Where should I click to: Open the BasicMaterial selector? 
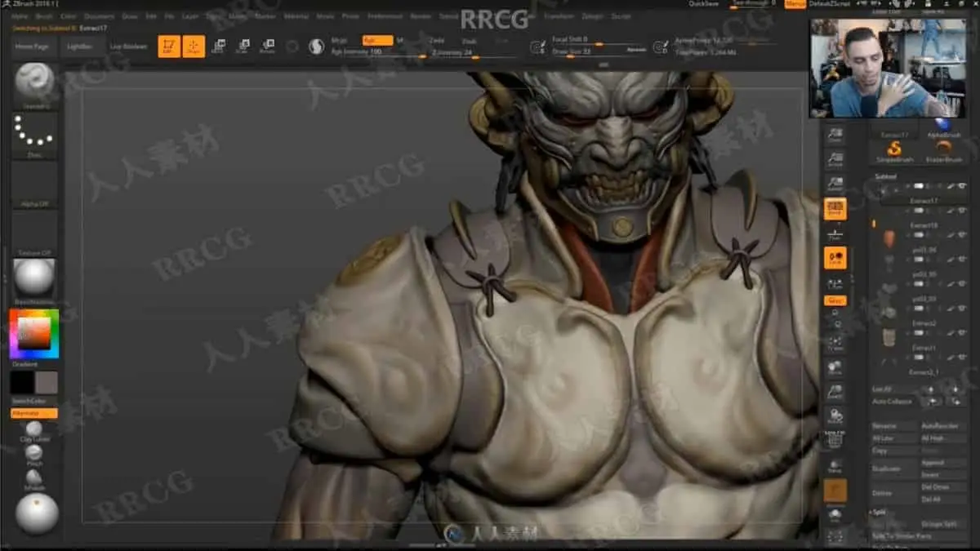(34, 282)
